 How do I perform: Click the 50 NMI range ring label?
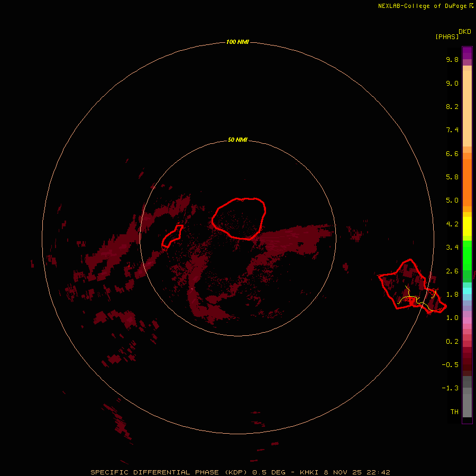click(x=237, y=140)
